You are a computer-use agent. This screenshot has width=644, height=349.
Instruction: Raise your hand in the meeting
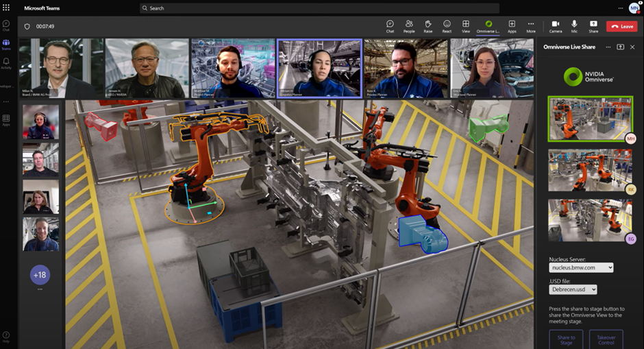(x=428, y=26)
